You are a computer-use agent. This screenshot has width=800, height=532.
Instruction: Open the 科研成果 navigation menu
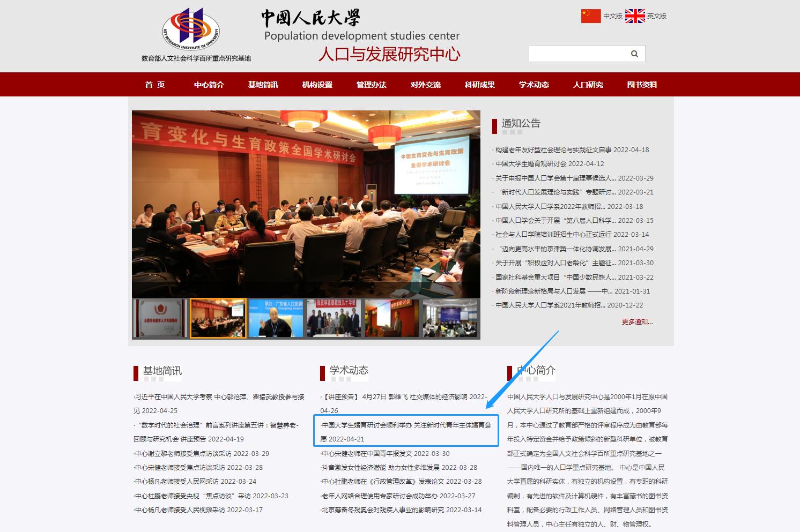[x=479, y=84]
